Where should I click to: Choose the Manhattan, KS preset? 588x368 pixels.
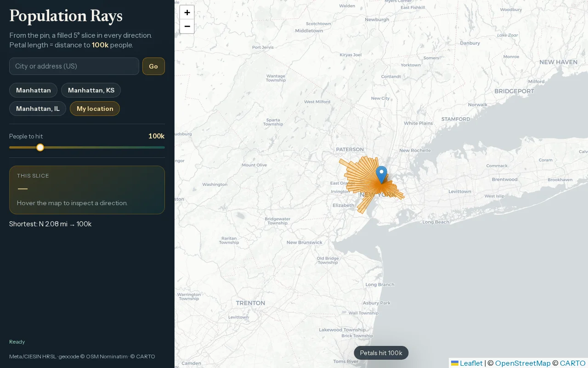91,90
